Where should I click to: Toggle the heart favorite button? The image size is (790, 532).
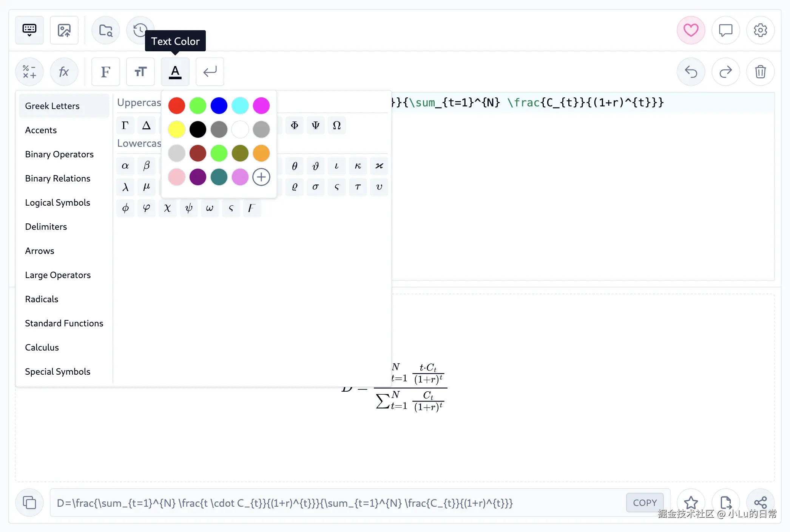[x=691, y=30]
